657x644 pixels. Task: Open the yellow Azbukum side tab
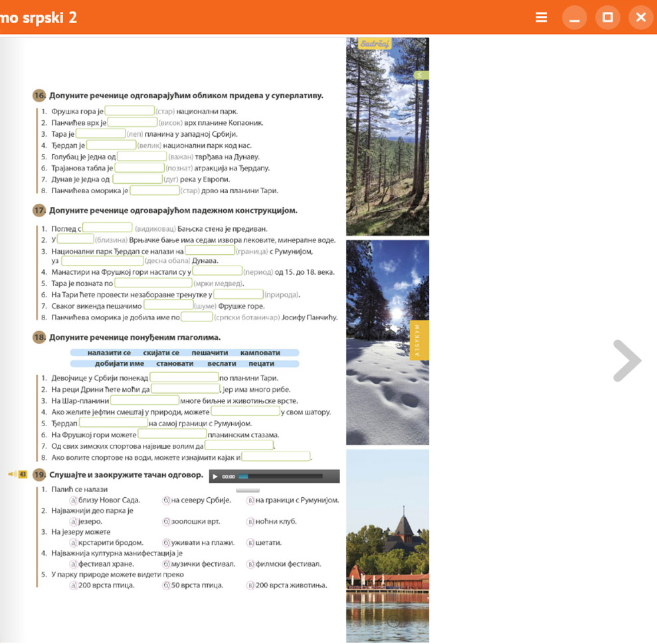pos(419,340)
